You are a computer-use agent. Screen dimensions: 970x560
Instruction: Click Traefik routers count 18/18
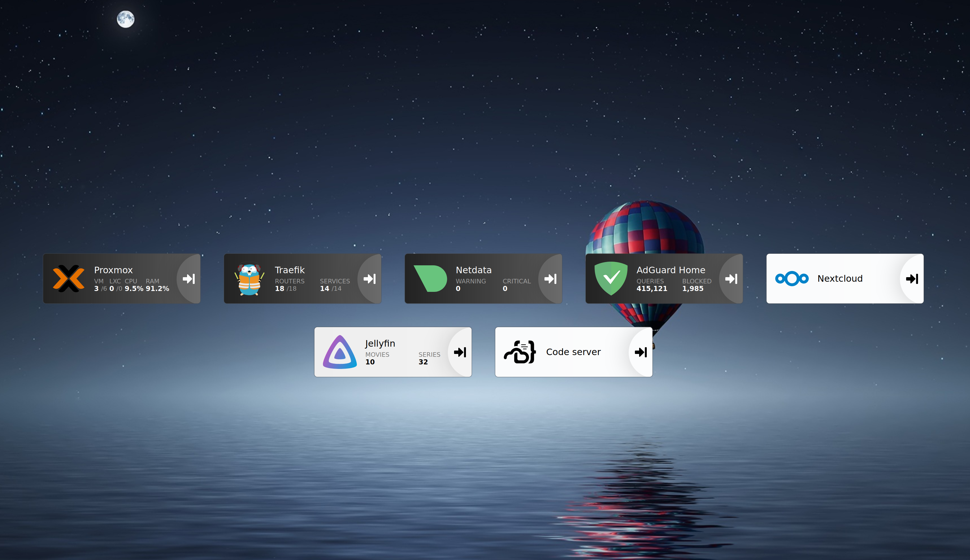tap(286, 288)
